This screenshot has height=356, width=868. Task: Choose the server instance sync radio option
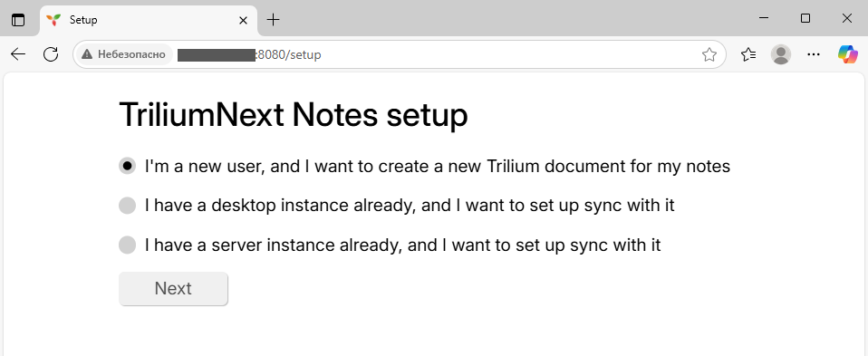[128, 245]
